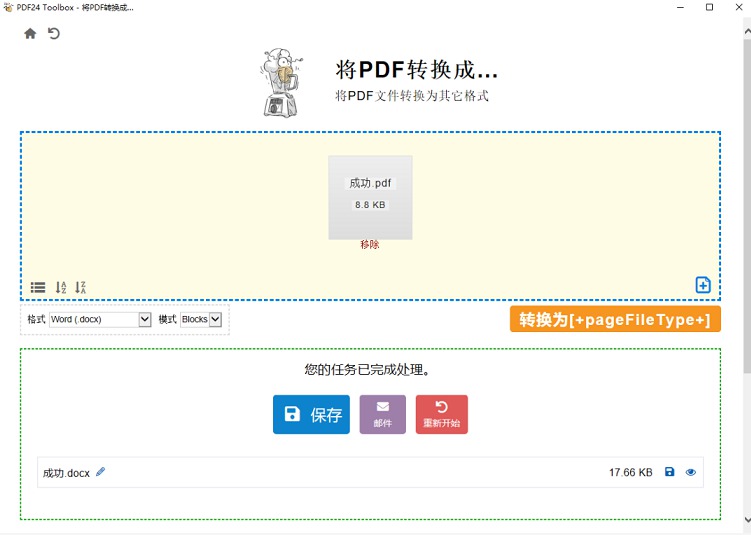Click the 17.66 KB file size text

point(630,473)
